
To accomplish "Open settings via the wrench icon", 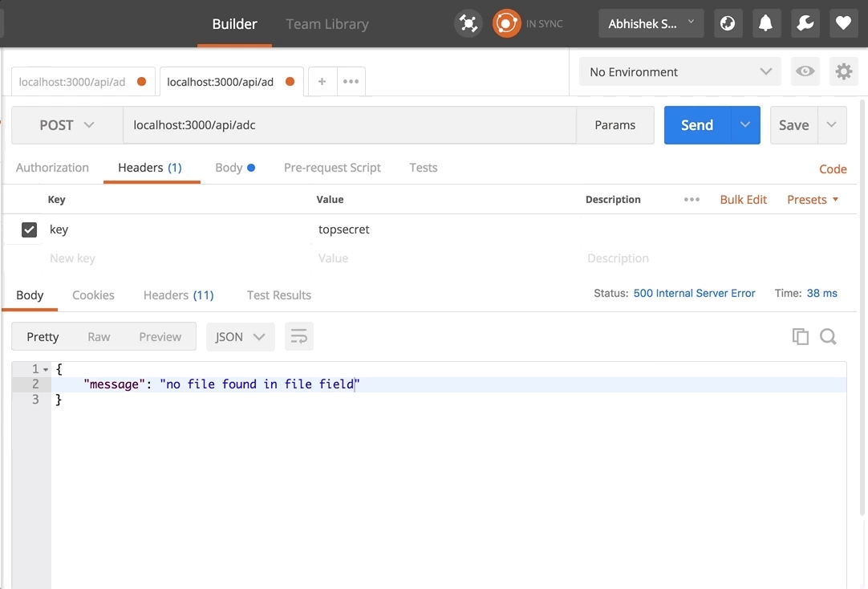I will coord(805,23).
